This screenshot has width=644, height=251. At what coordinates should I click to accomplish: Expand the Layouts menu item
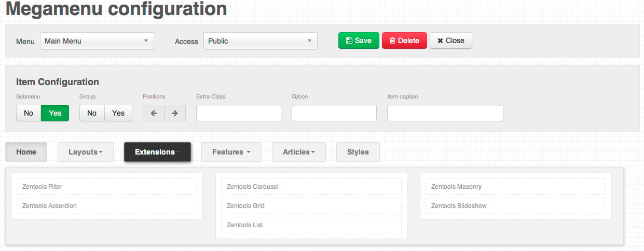tap(86, 152)
